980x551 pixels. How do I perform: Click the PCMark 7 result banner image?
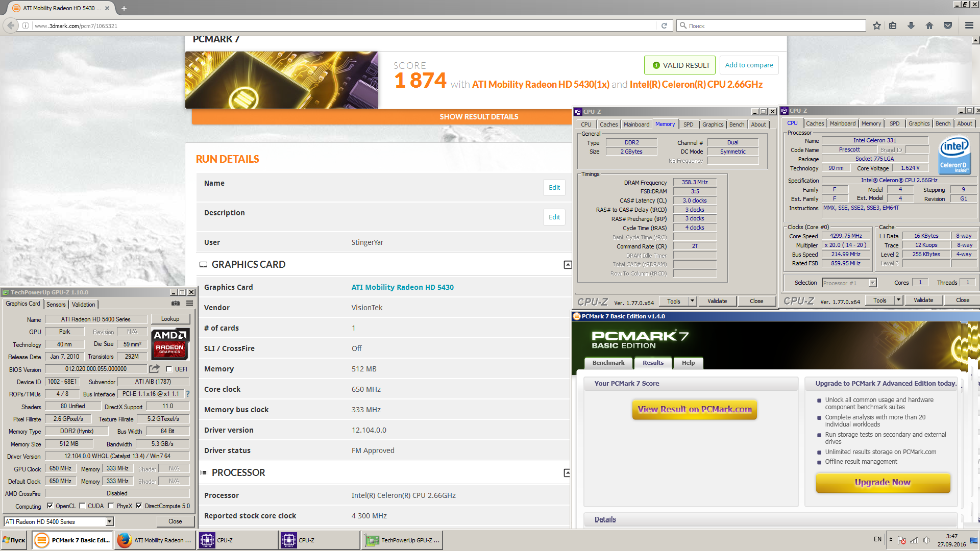pos(282,80)
